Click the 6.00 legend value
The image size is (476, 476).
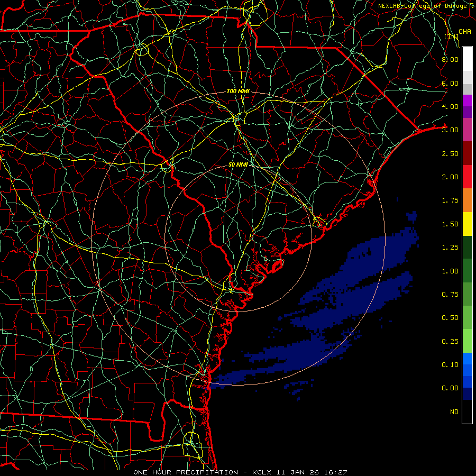pyautogui.click(x=450, y=83)
